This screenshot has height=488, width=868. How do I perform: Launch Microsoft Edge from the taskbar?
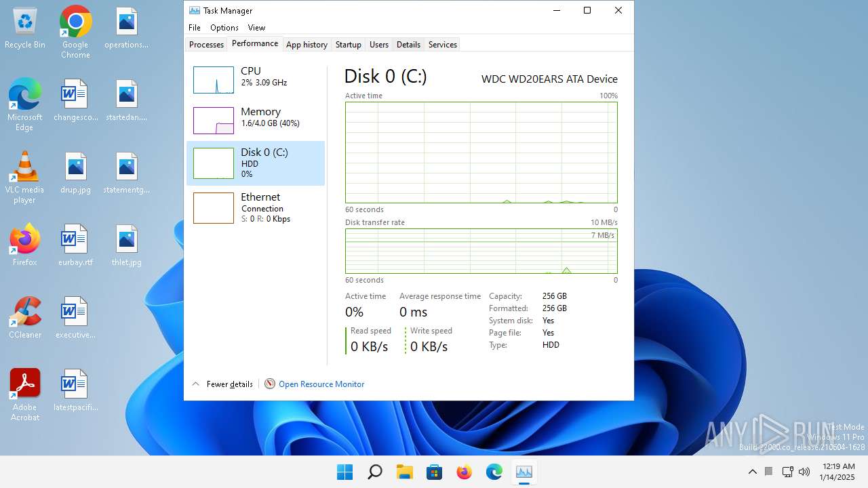[x=494, y=472]
